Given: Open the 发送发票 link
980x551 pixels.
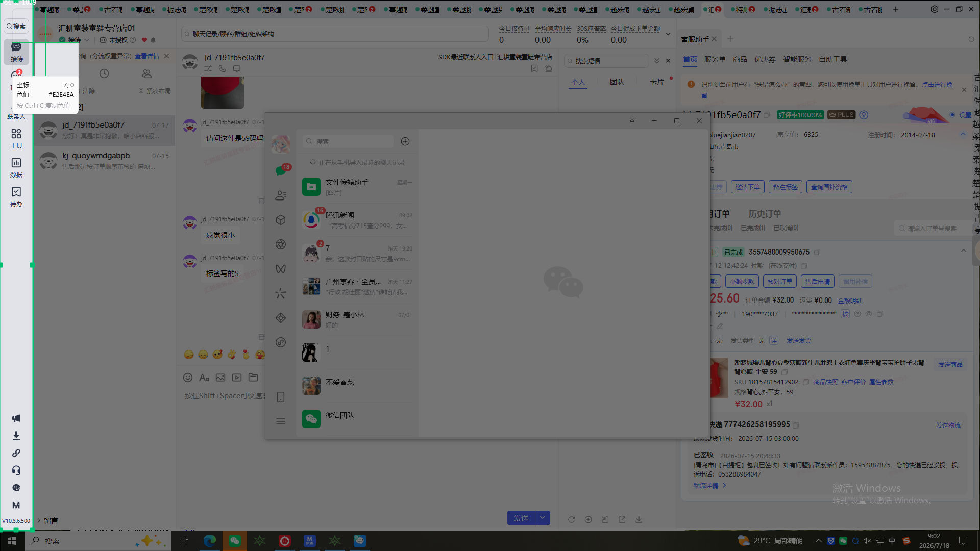Looking at the screenshot, I should click(x=799, y=341).
